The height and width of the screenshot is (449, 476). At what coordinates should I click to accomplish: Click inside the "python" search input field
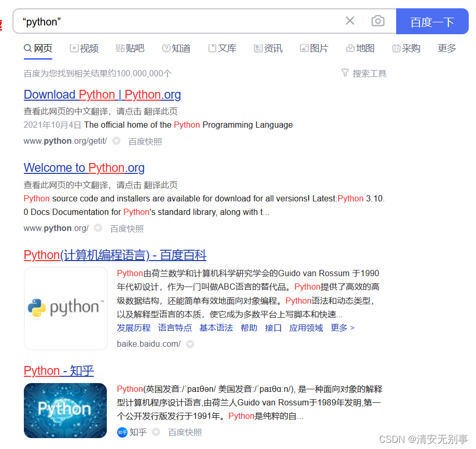pos(182,21)
